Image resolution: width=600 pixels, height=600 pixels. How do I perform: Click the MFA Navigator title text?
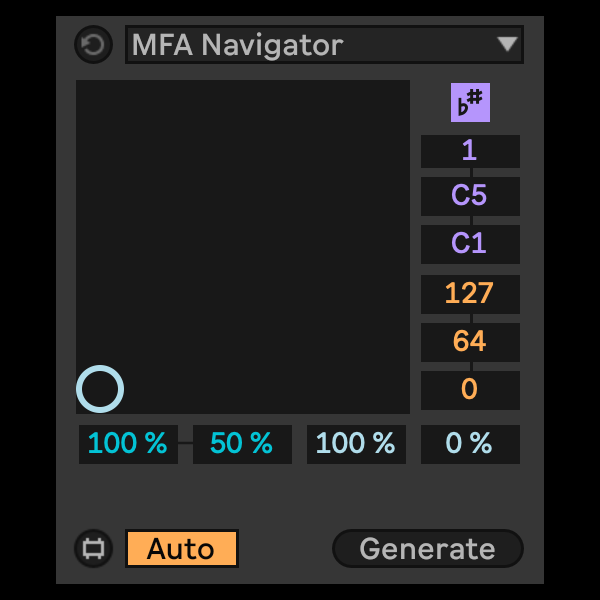click(x=238, y=45)
